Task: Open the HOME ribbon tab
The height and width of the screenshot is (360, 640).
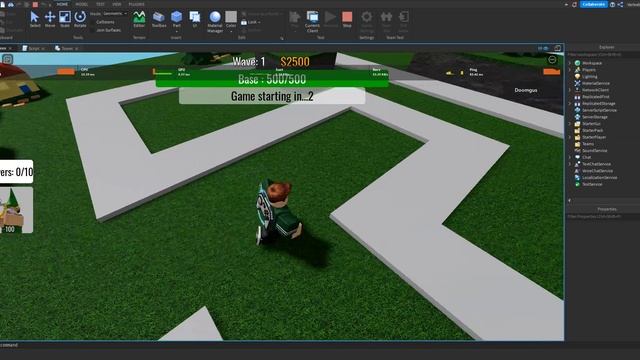Action: coord(62,4)
